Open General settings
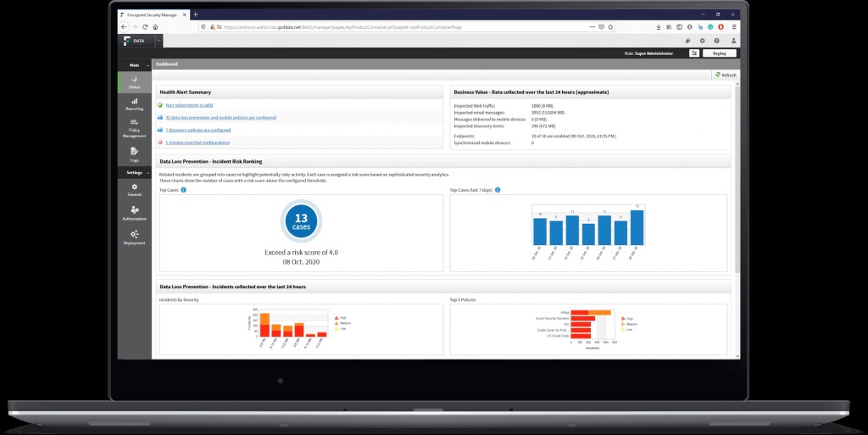 click(x=134, y=189)
